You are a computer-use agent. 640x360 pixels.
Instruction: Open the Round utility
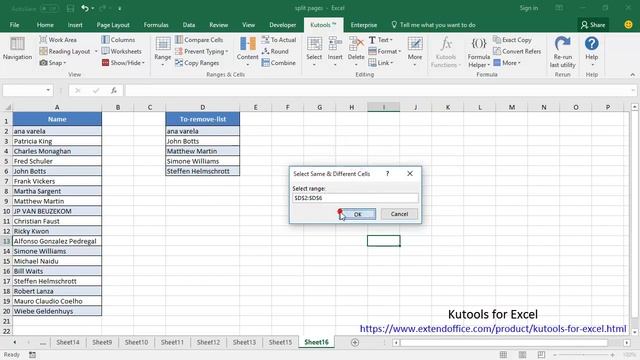click(275, 51)
